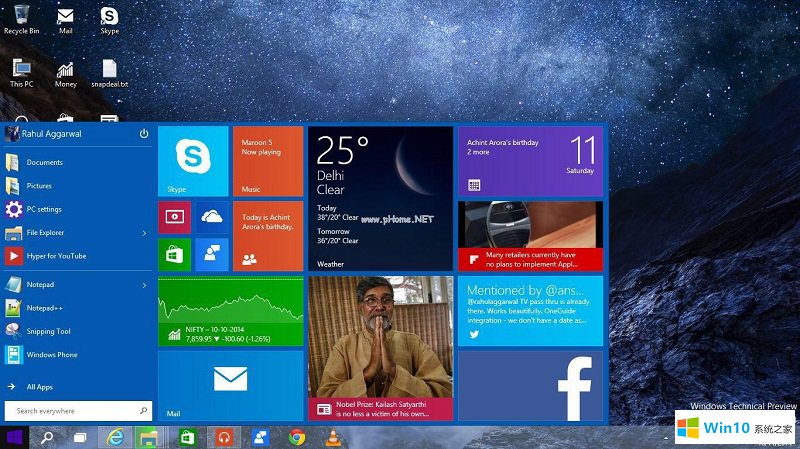Screen dimensions: 800x449
Task: Open the Delhi Weather tile
Action: pyautogui.click(x=380, y=198)
